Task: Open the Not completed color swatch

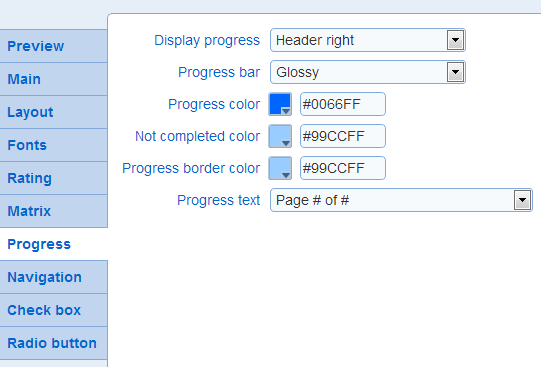Action: [280, 136]
